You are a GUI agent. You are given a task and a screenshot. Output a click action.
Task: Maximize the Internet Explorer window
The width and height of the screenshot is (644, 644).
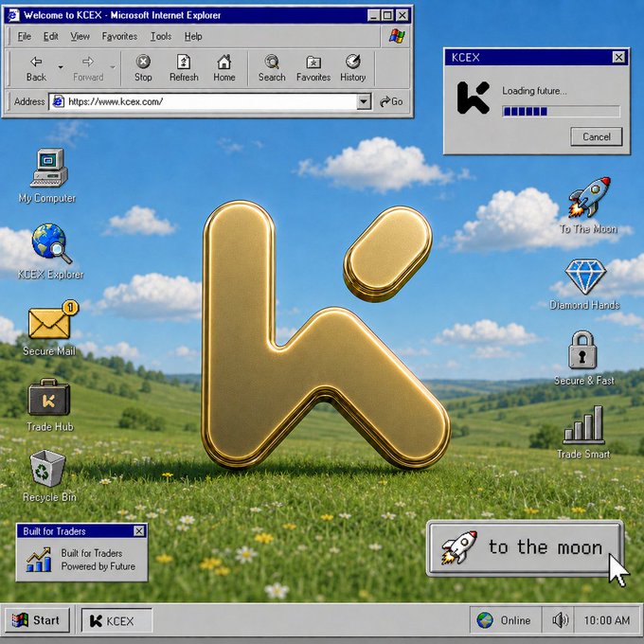coord(387,15)
